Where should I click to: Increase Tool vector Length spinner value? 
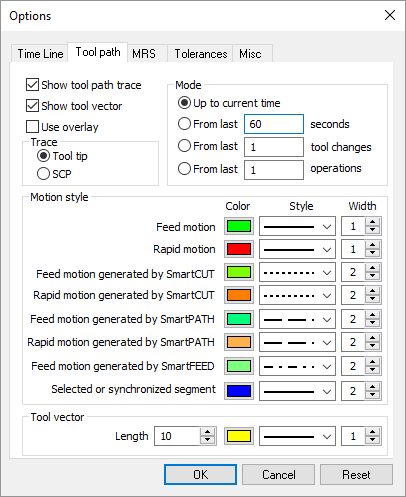click(207, 432)
